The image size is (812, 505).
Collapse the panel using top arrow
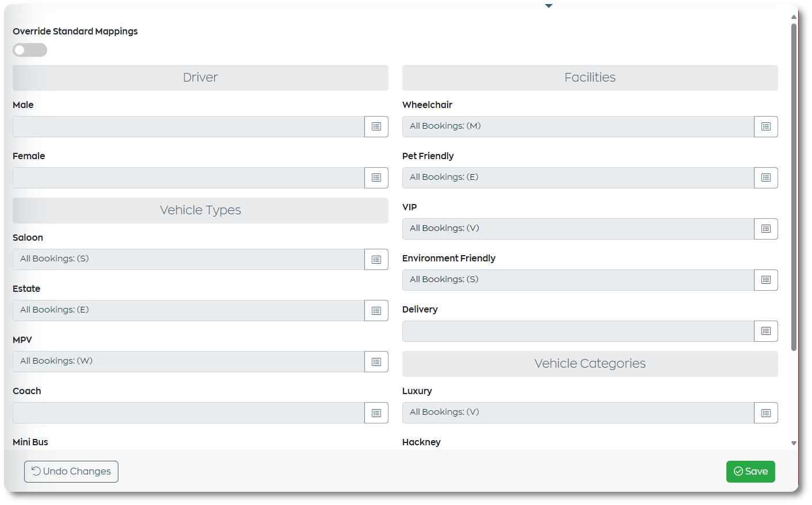tap(549, 6)
